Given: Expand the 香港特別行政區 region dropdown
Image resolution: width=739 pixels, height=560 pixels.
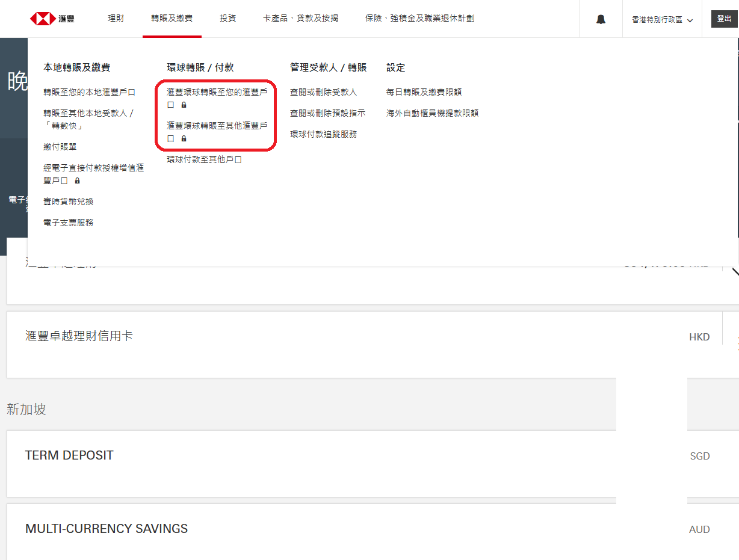Looking at the screenshot, I should click(x=662, y=20).
